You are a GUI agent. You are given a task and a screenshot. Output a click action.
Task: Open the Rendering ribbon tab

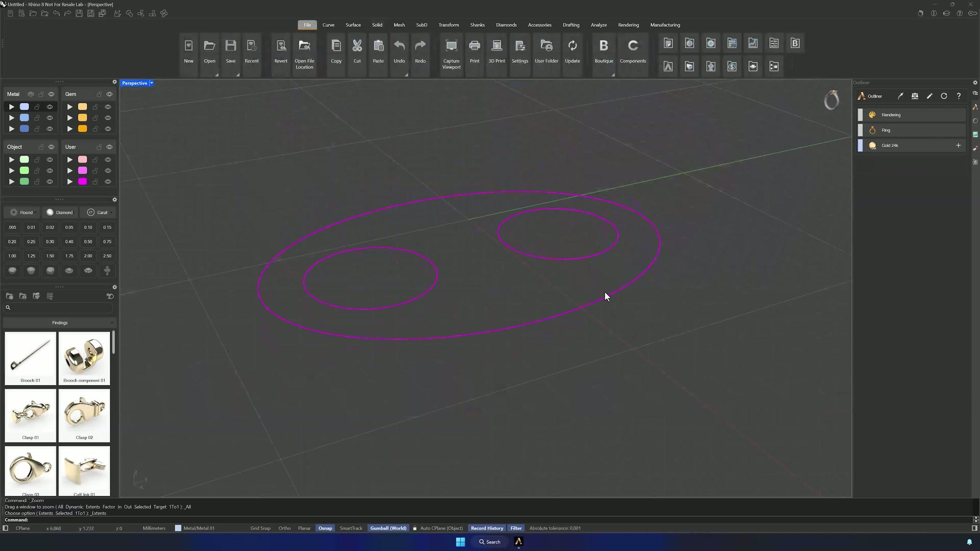pos(628,25)
